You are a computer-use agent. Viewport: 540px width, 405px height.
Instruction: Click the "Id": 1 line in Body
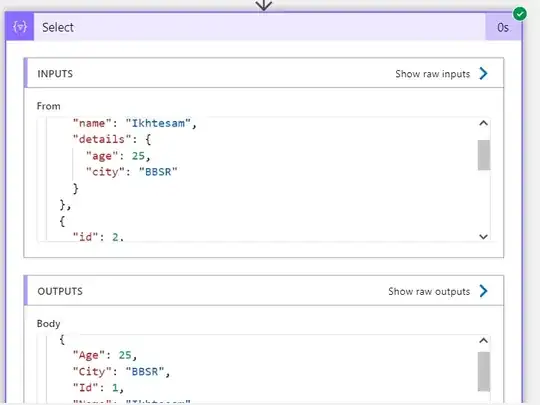(98, 388)
